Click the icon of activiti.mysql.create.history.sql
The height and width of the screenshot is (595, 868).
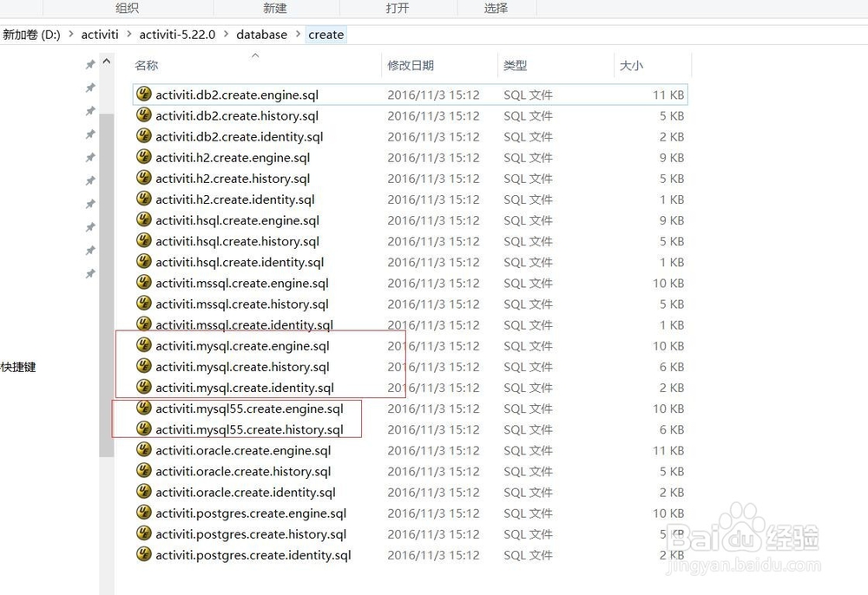click(144, 366)
